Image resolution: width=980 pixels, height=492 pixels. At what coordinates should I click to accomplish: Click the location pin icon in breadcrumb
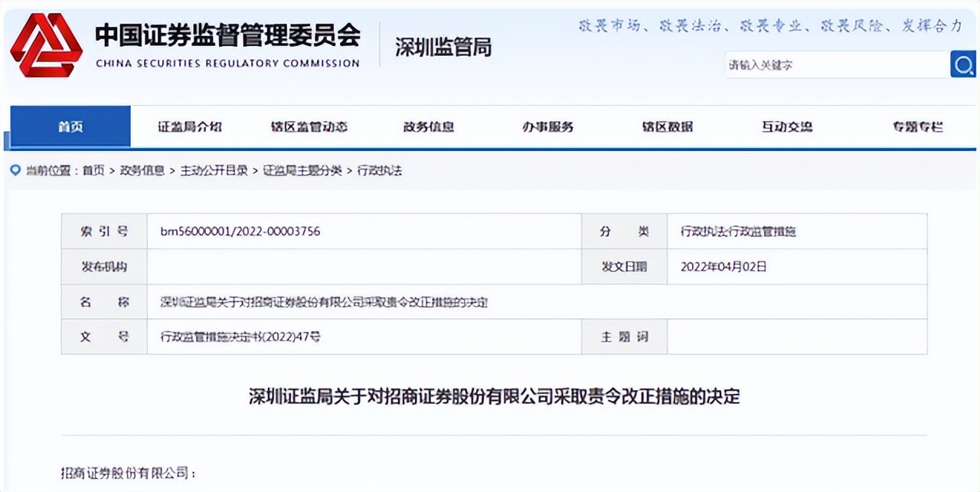click(15, 170)
